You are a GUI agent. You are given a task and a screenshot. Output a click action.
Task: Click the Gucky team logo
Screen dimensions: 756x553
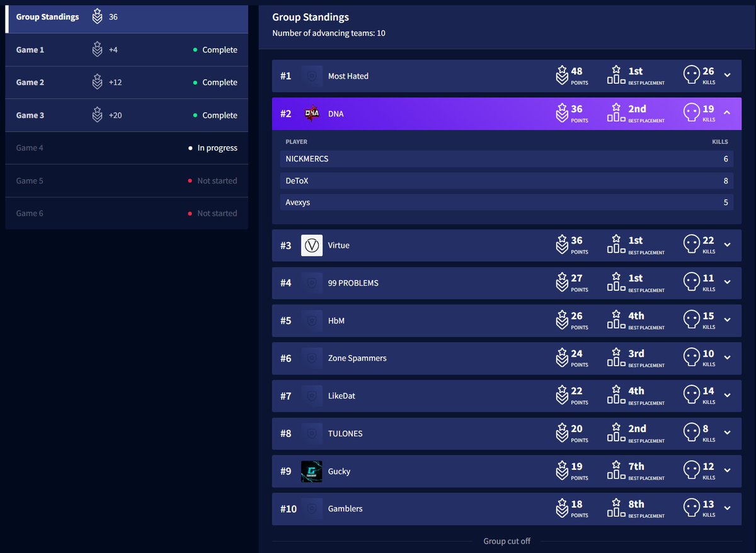[x=312, y=472]
